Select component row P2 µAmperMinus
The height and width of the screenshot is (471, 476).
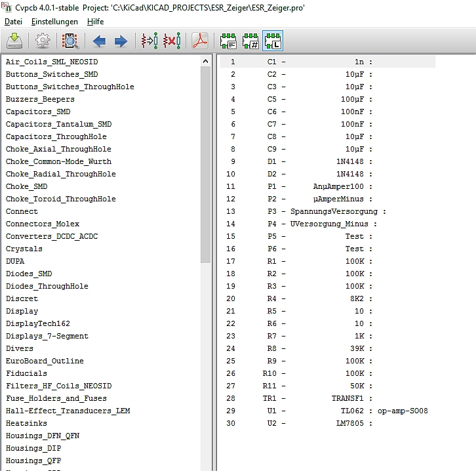tap(328, 199)
